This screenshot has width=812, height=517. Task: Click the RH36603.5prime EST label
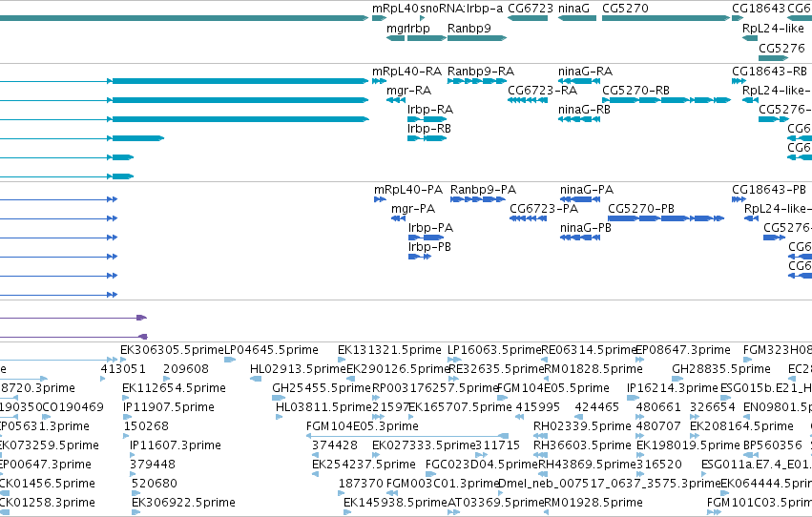click(x=582, y=446)
